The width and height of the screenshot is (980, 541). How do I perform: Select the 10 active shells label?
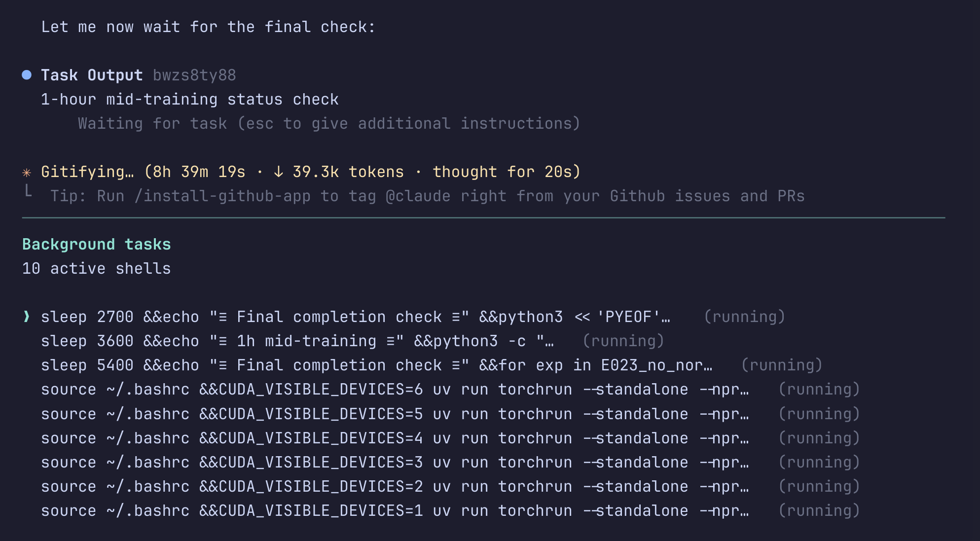[96, 268]
